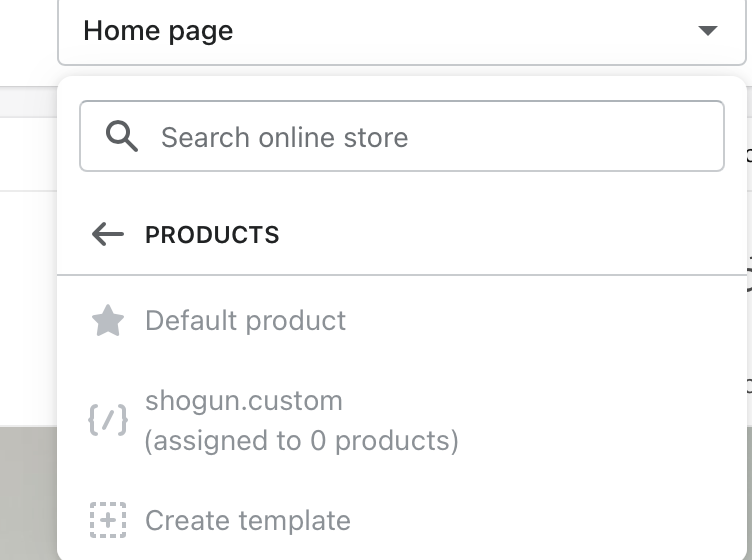Select the Default product template
The width and height of the screenshot is (752, 560).
(x=245, y=321)
